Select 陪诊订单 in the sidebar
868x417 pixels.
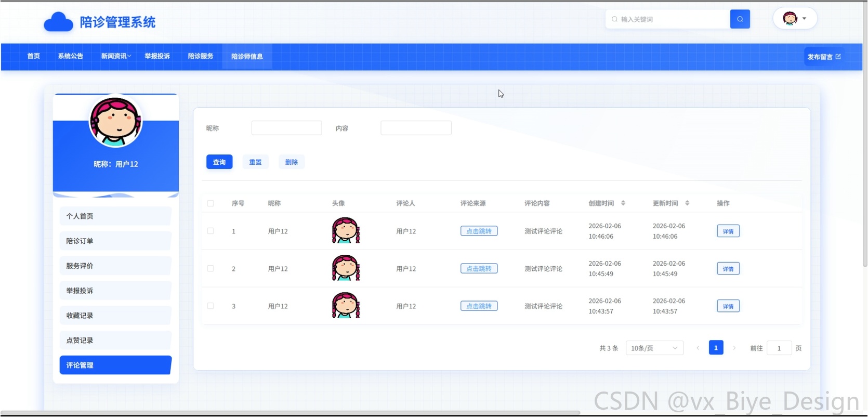(x=115, y=241)
